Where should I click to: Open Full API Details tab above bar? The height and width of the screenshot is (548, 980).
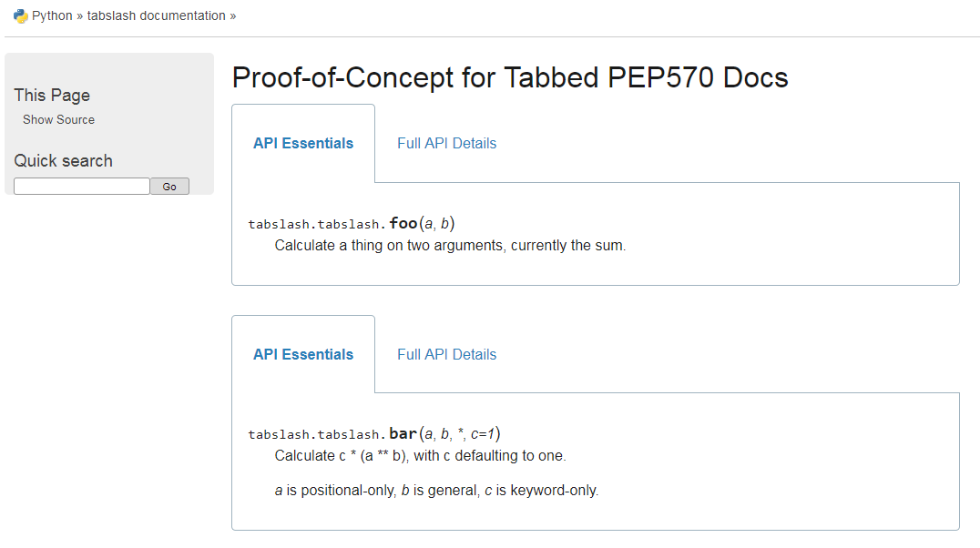point(446,354)
